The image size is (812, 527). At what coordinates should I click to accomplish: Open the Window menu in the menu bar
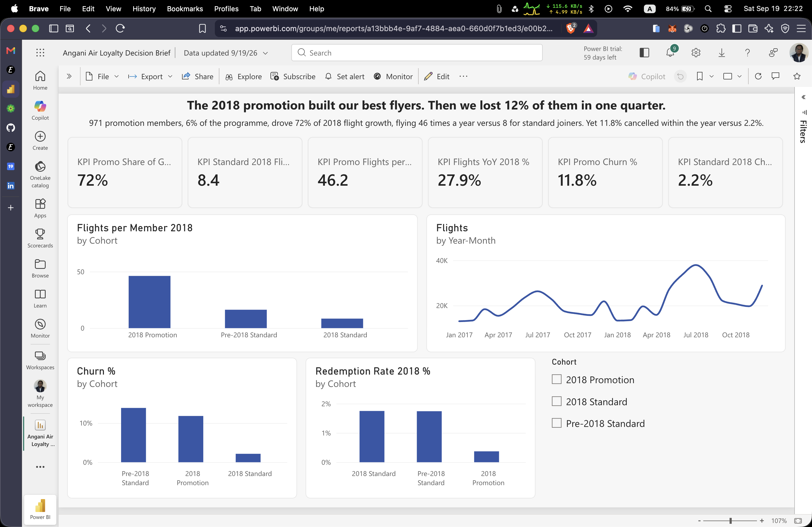click(x=285, y=9)
